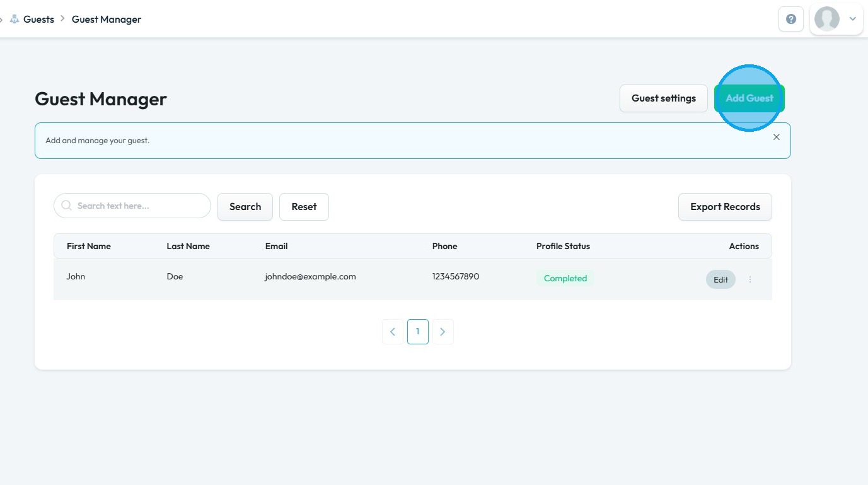The width and height of the screenshot is (868, 485).
Task: Click the Add Guest button
Action: coord(749,98)
